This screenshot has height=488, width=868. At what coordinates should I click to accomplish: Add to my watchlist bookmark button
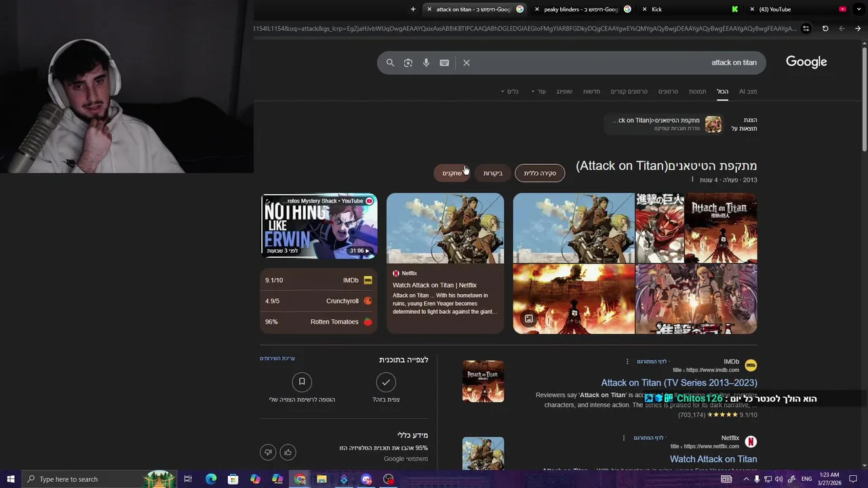pyautogui.click(x=302, y=382)
